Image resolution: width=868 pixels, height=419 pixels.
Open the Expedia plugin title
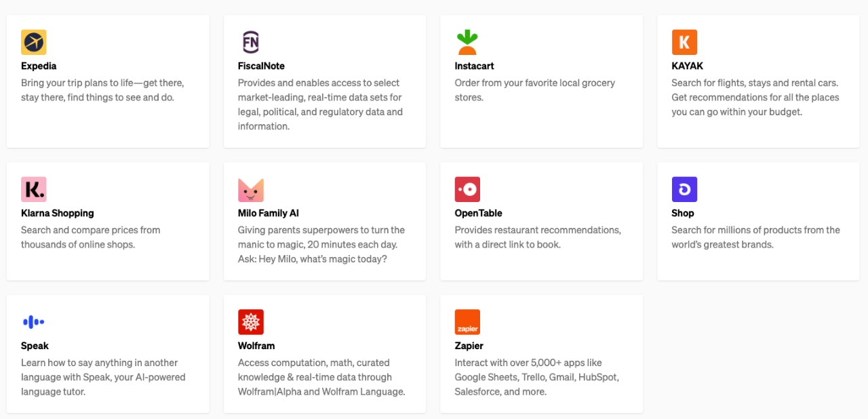click(x=39, y=66)
